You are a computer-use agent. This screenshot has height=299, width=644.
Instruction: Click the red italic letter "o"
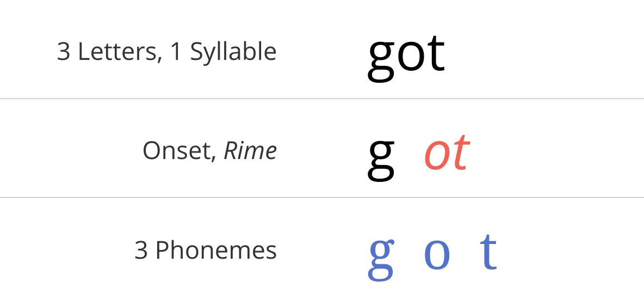(x=437, y=155)
